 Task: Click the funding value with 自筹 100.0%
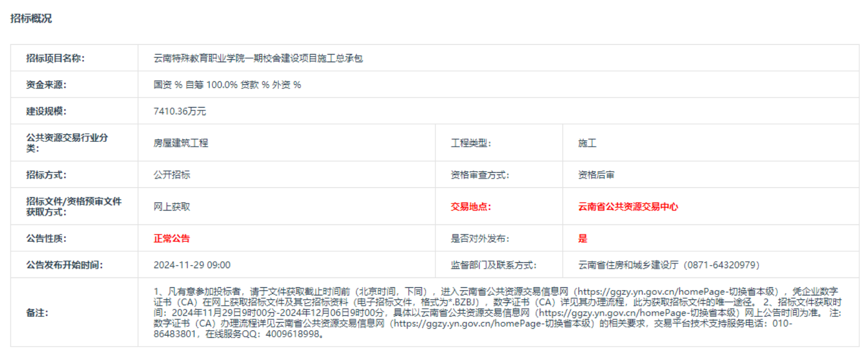(227, 85)
